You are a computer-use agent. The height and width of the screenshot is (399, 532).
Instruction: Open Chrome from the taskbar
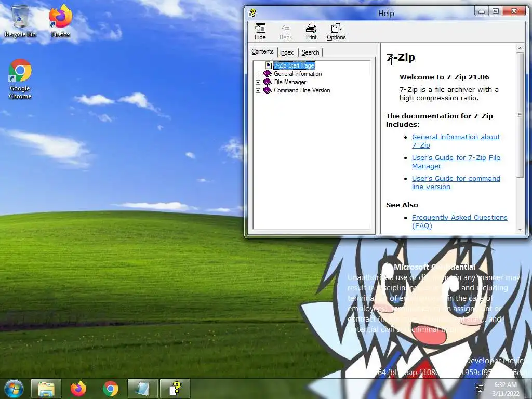tap(111, 389)
